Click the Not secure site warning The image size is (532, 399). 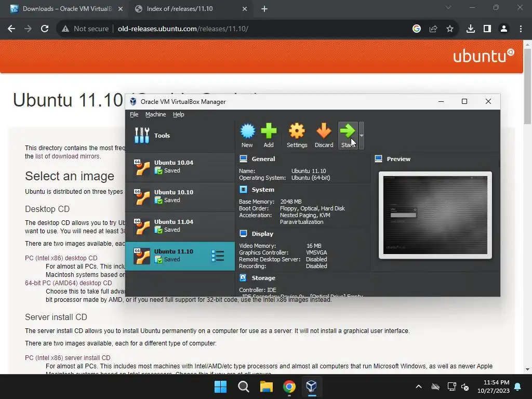[x=85, y=29]
